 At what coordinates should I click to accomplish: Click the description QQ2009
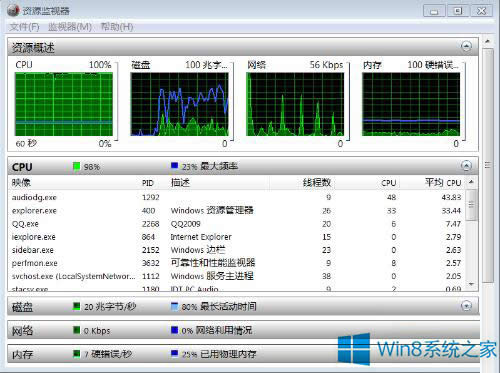click(x=185, y=224)
